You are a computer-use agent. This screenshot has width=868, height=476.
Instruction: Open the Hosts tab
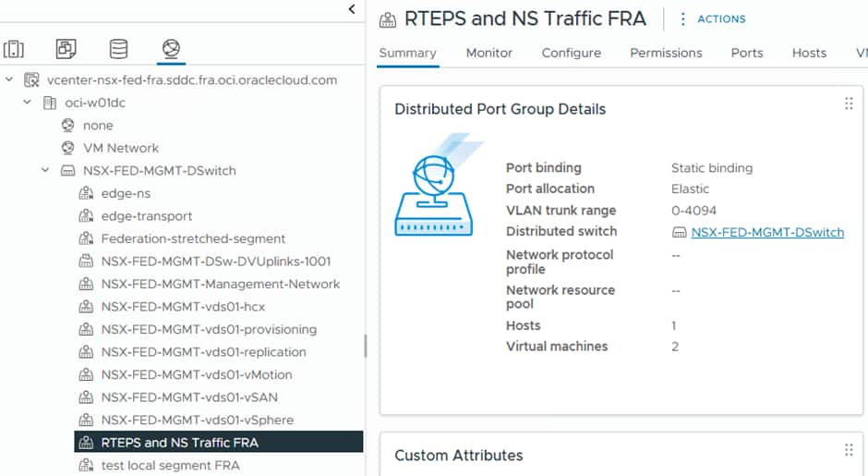click(809, 54)
